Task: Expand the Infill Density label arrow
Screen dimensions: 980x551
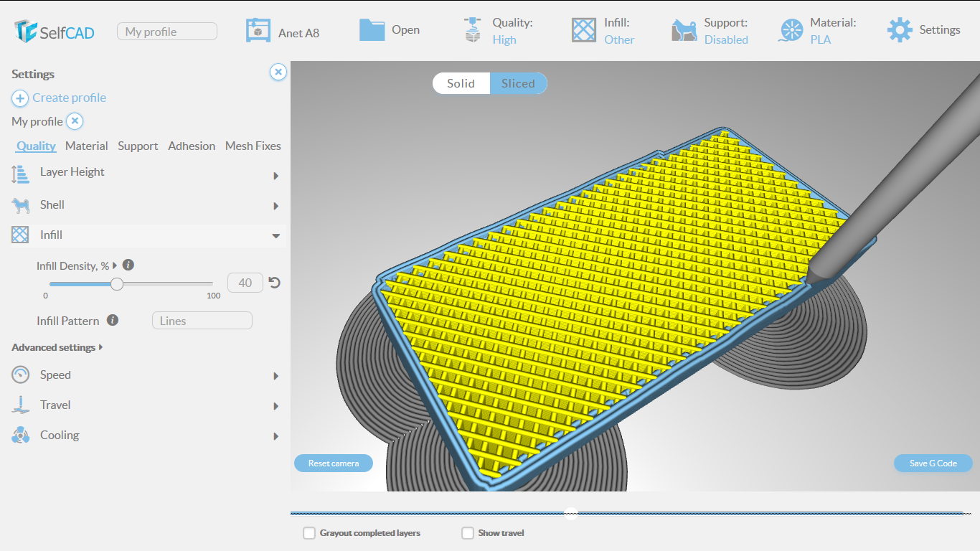Action: (115, 265)
